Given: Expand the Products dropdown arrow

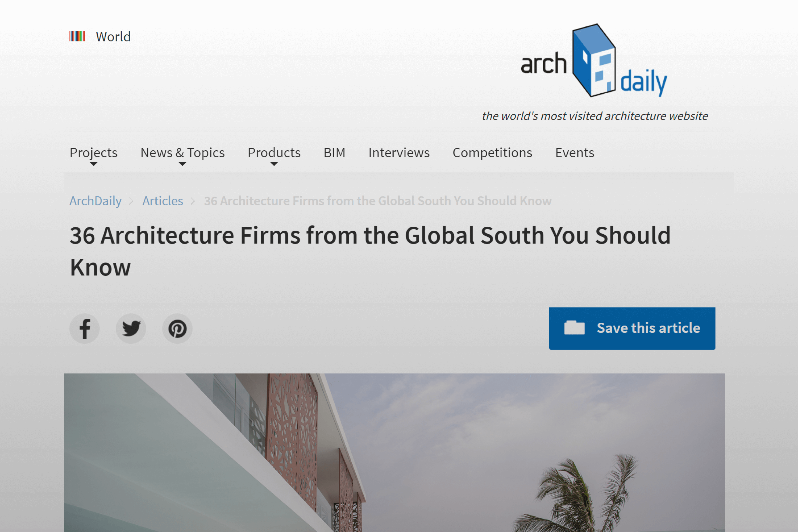Looking at the screenshot, I should 274,164.
